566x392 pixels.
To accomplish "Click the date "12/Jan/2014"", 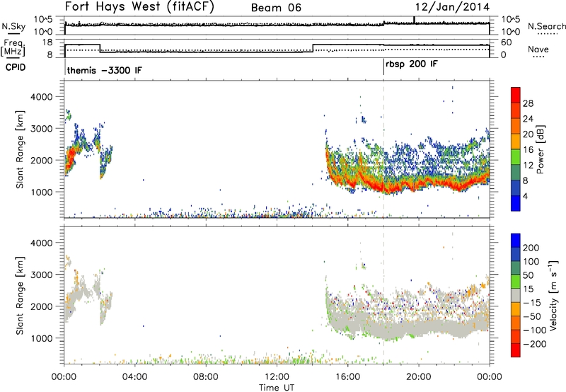I will (452, 7).
